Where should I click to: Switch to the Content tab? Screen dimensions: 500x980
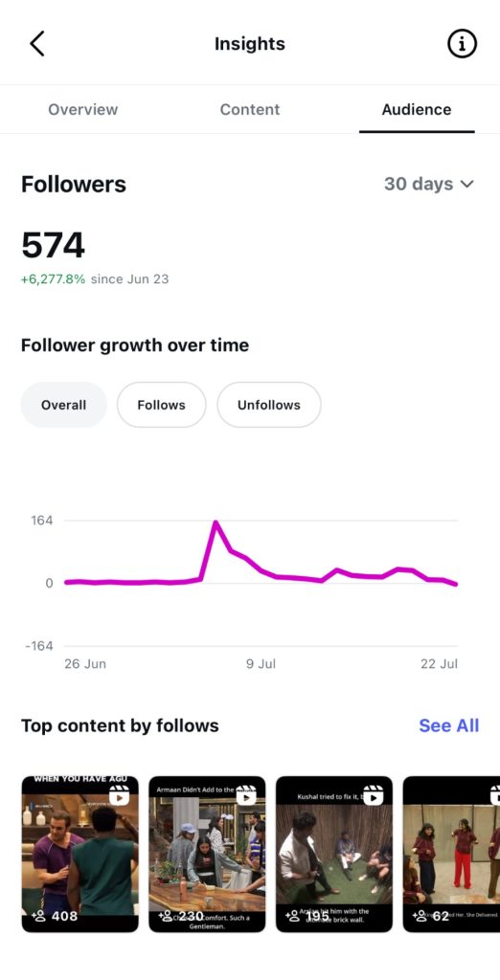250,109
